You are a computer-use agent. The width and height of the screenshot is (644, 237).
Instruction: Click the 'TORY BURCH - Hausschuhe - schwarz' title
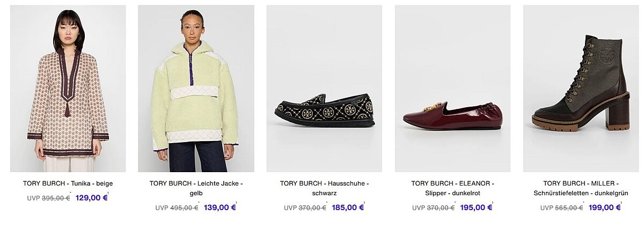pos(324,188)
